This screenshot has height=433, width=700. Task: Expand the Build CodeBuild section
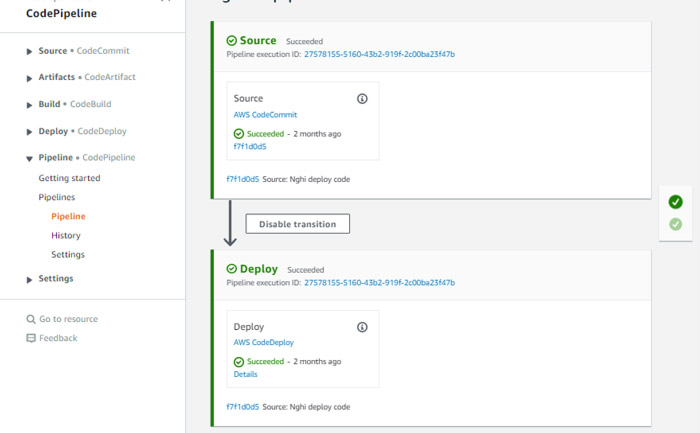(x=29, y=105)
